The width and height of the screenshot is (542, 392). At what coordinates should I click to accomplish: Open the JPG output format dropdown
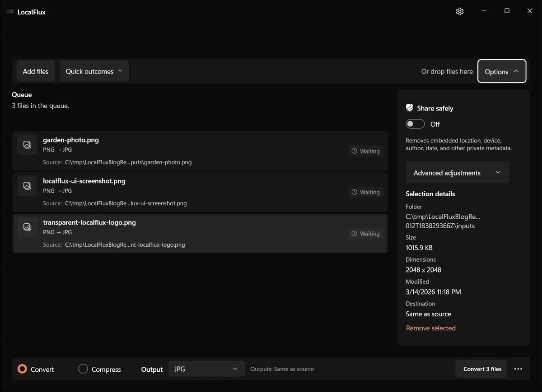pos(206,369)
